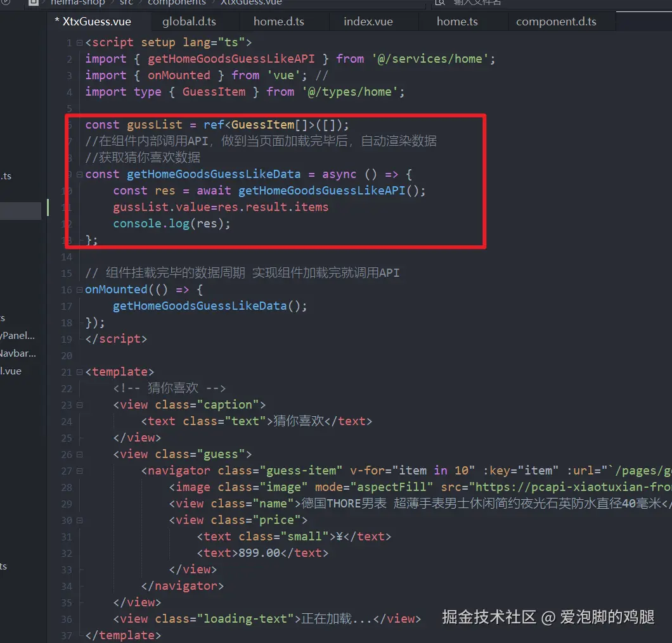Click the comment 组件挂载完毕的数据周期
This screenshot has height=643, width=672.
(175, 273)
